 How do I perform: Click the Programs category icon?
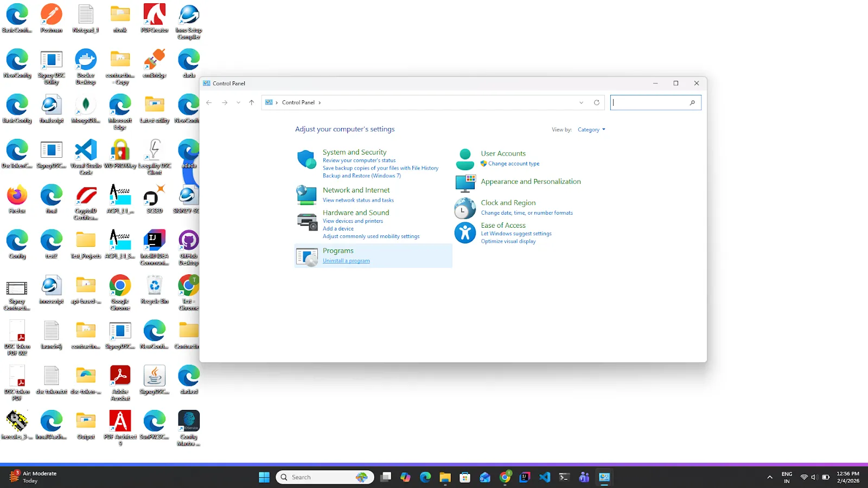(x=307, y=256)
